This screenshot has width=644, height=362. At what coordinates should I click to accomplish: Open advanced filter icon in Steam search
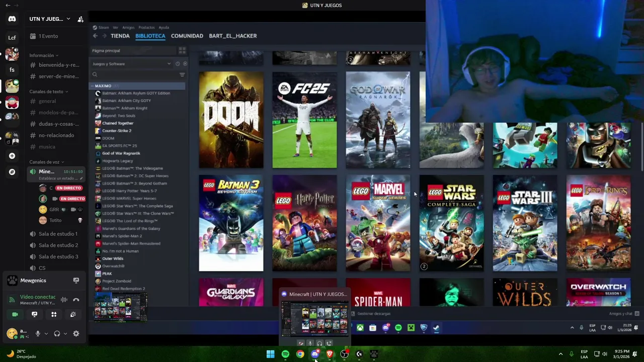[182, 74]
